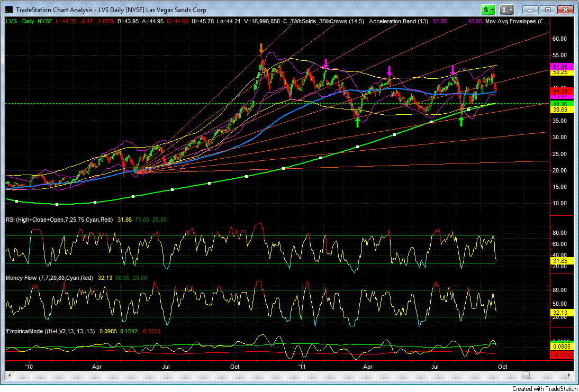Click the Created with TradeStation caption
This screenshot has height=392, width=579.
(x=544, y=388)
